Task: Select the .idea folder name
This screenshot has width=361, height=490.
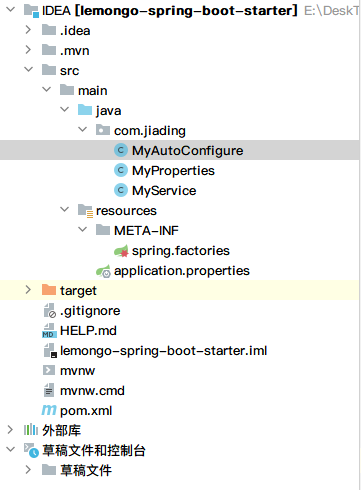Action: pos(75,31)
